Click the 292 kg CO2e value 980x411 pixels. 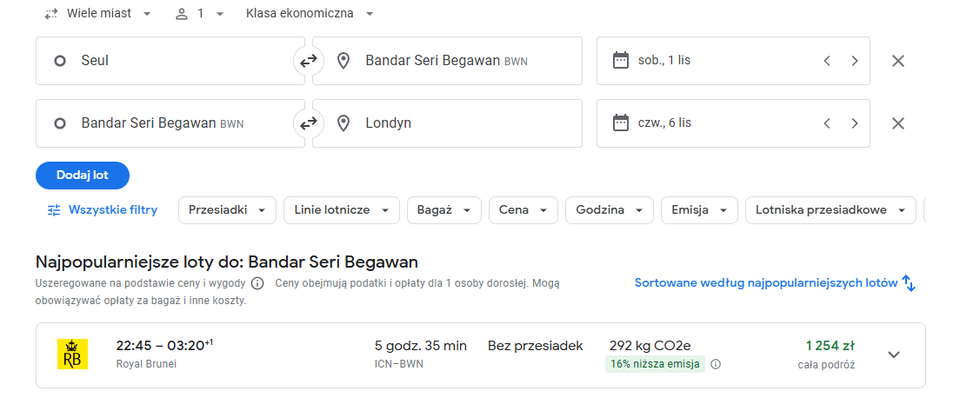(650, 346)
